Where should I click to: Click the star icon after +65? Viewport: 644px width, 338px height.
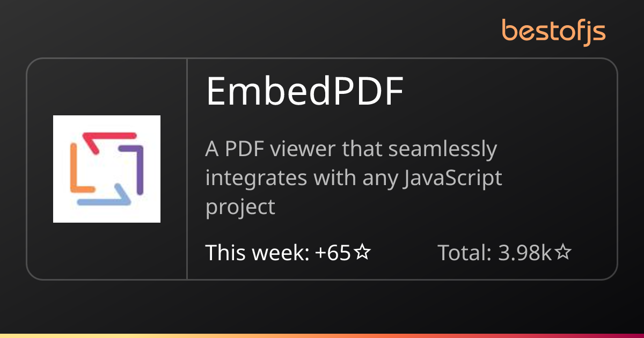tap(363, 252)
